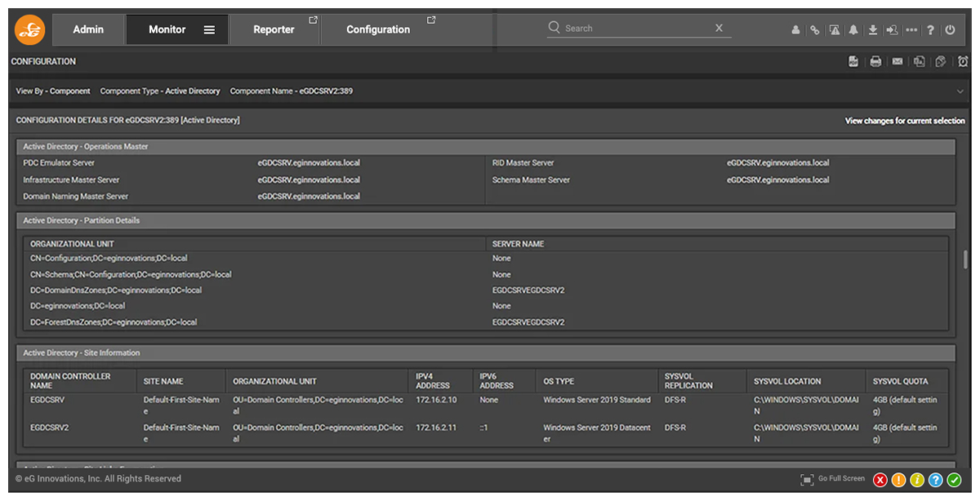Open the Monitor hamburger menu
The height and width of the screenshot is (501, 980).
[209, 29]
